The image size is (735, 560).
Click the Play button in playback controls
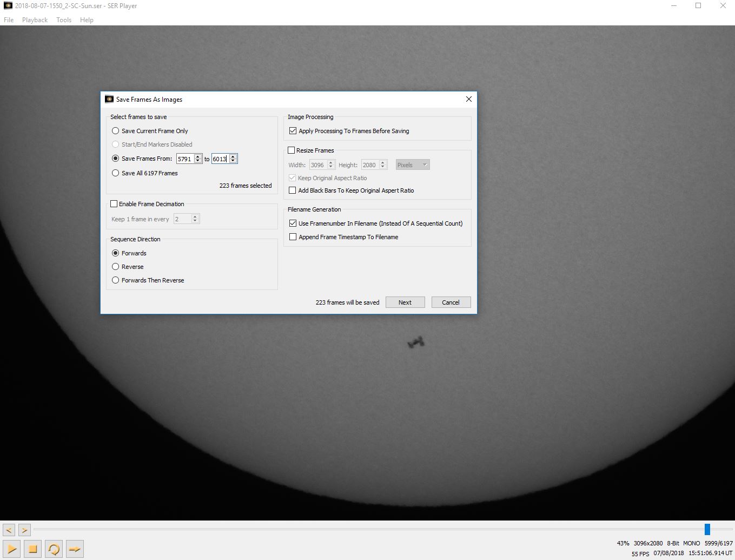pyautogui.click(x=12, y=549)
